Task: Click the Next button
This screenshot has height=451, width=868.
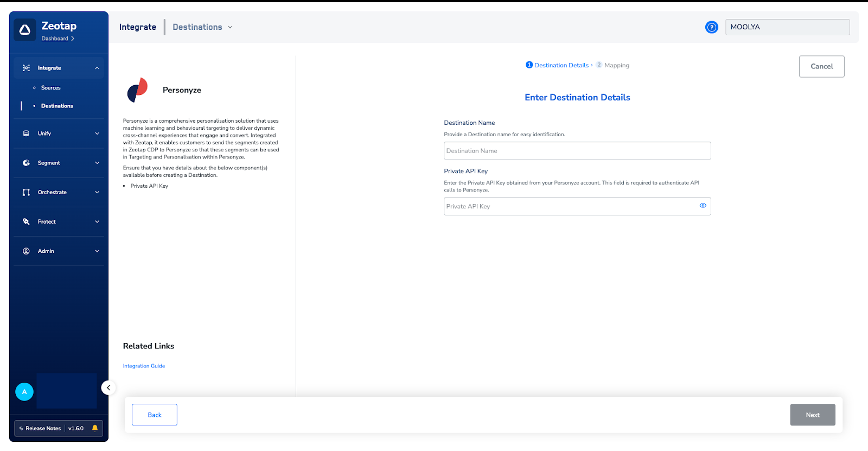Action: [813, 415]
